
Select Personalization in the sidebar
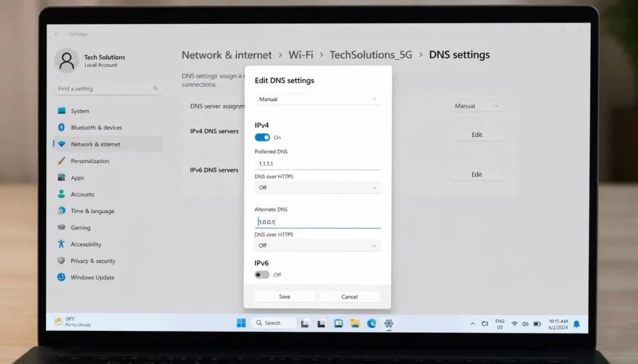[x=108, y=161]
